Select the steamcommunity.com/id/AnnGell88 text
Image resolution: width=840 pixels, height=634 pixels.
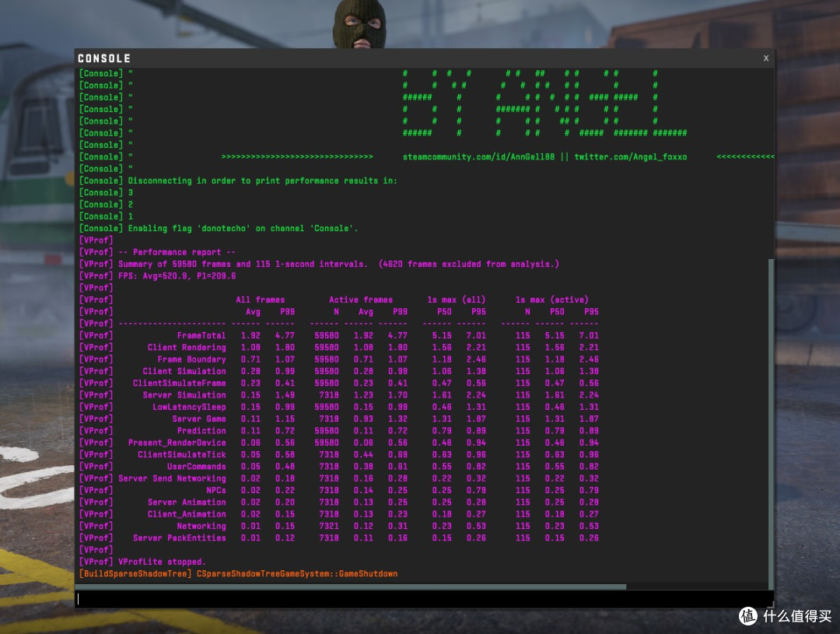click(x=478, y=157)
